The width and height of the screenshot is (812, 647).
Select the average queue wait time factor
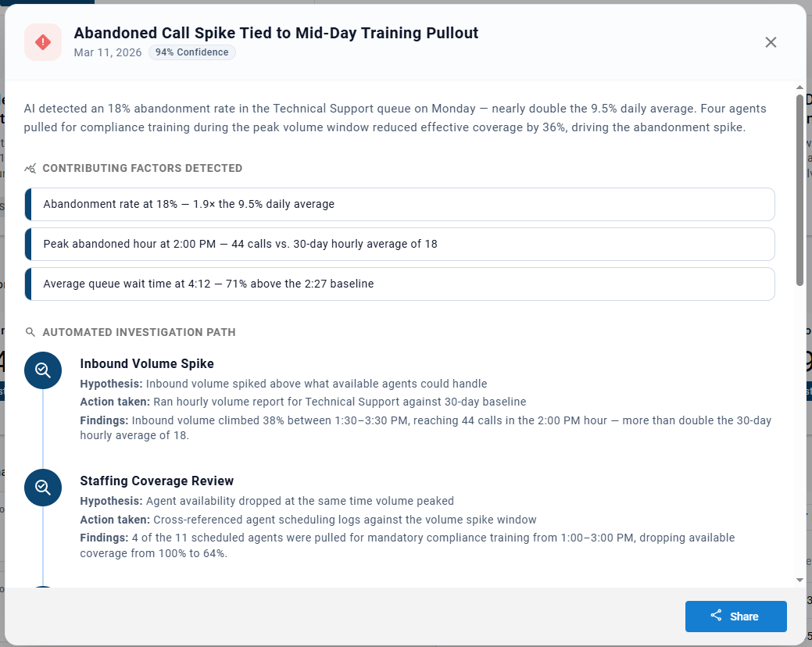coord(400,284)
